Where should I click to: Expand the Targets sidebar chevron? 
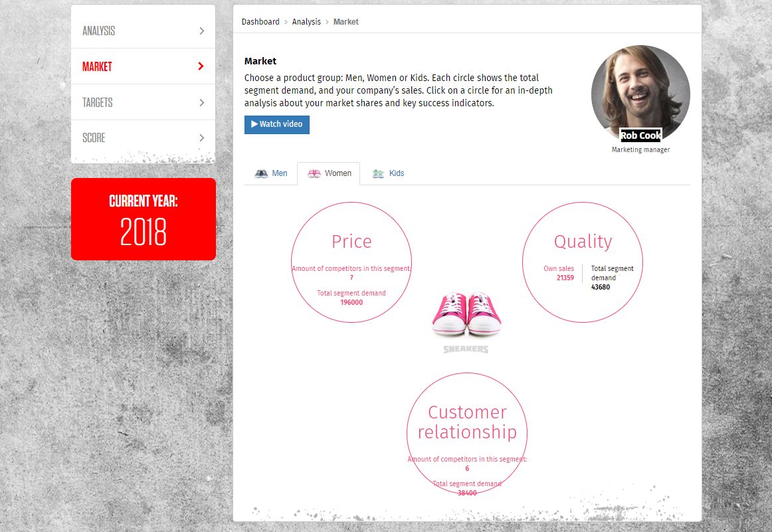(x=201, y=103)
